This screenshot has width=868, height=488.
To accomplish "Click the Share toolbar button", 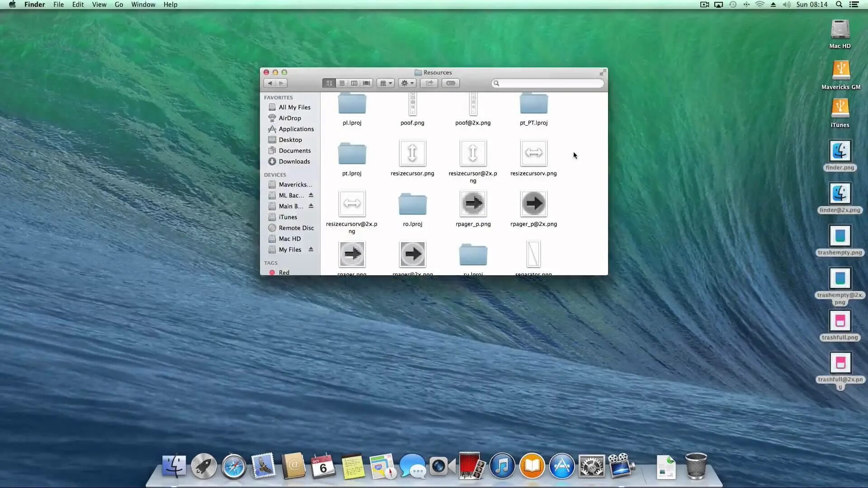I will click(x=429, y=83).
